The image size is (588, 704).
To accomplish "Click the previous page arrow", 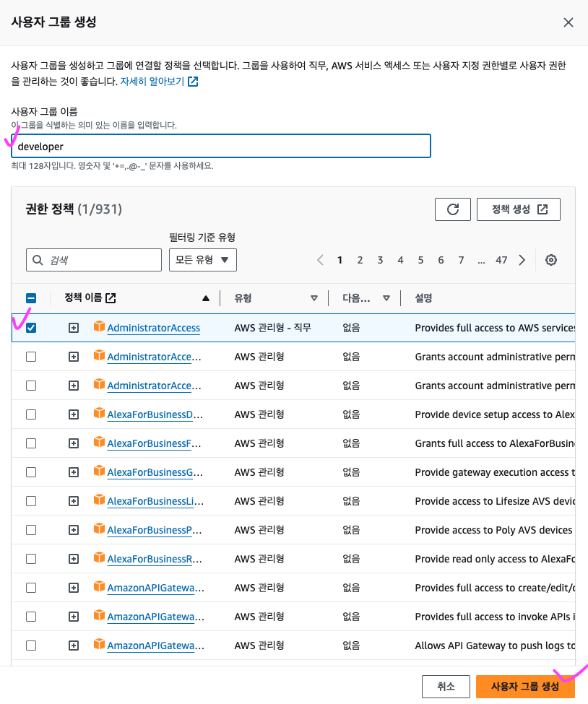I will [320, 260].
